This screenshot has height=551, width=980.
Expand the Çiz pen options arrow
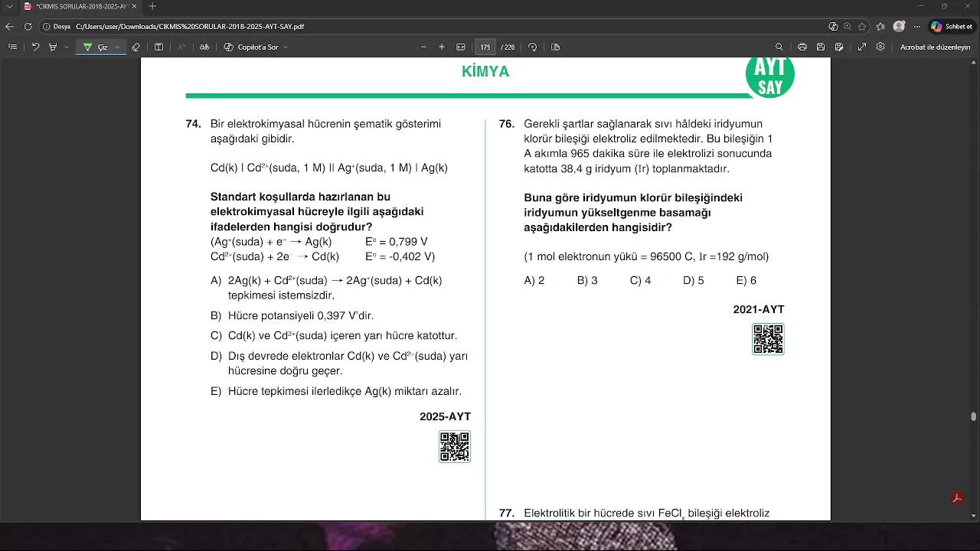click(117, 47)
